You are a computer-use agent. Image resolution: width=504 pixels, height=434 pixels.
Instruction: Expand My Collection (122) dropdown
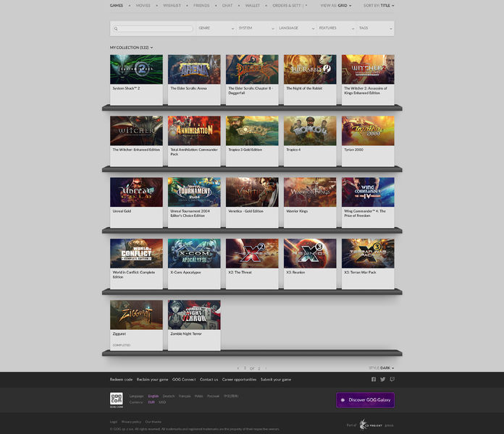[x=131, y=48]
